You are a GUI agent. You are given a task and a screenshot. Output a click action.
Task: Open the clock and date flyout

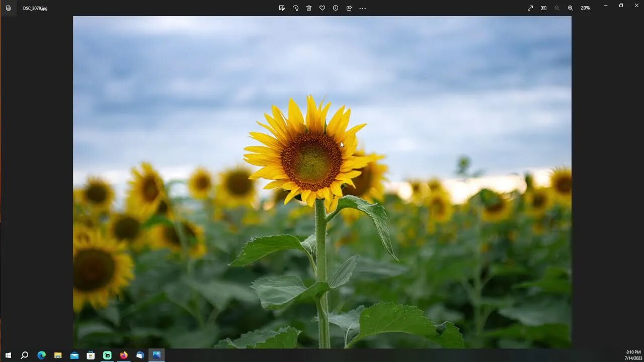click(633, 355)
